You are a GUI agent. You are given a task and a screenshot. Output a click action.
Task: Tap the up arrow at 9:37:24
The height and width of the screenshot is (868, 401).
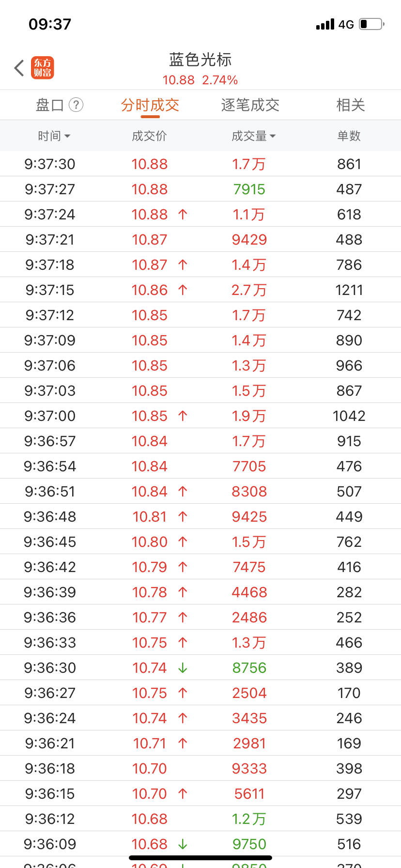tap(183, 215)
